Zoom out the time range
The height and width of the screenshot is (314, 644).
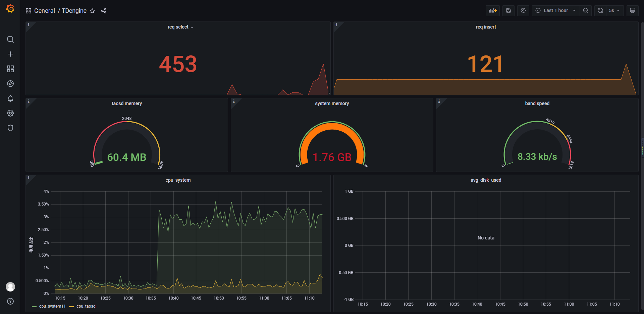(x=586, y=10)
